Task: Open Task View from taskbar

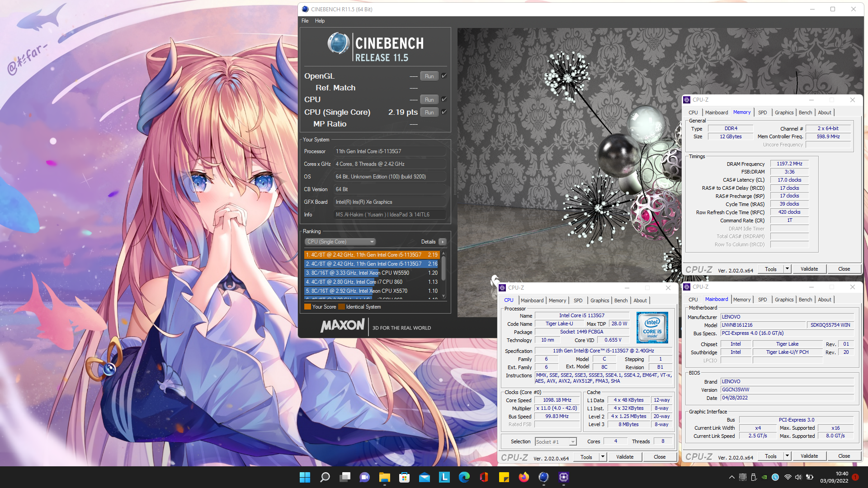Action: (345, 477)
